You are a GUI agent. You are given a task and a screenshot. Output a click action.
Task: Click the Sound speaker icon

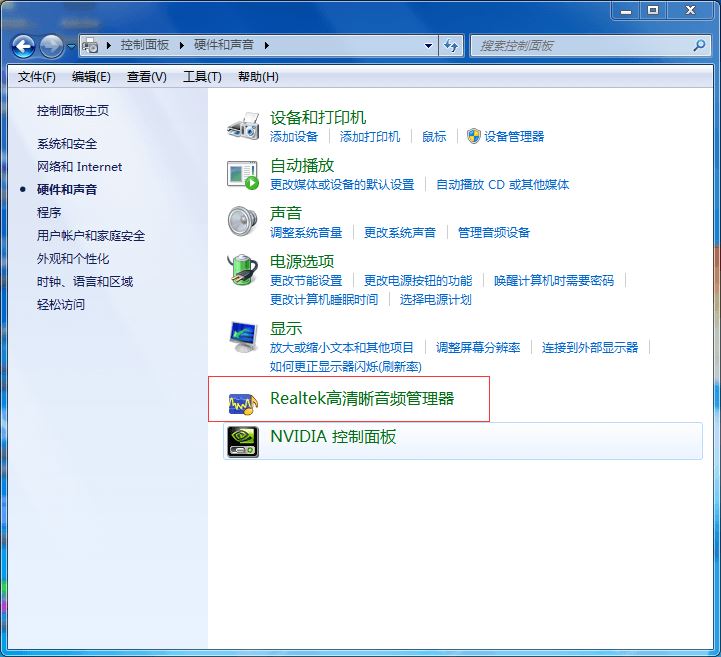243,221
